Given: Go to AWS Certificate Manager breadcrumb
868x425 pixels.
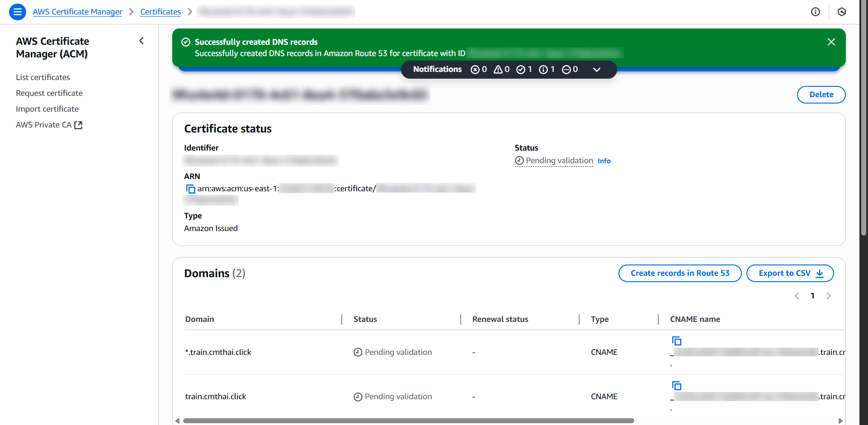Looking at the screenshot, I should coord(77,12).
